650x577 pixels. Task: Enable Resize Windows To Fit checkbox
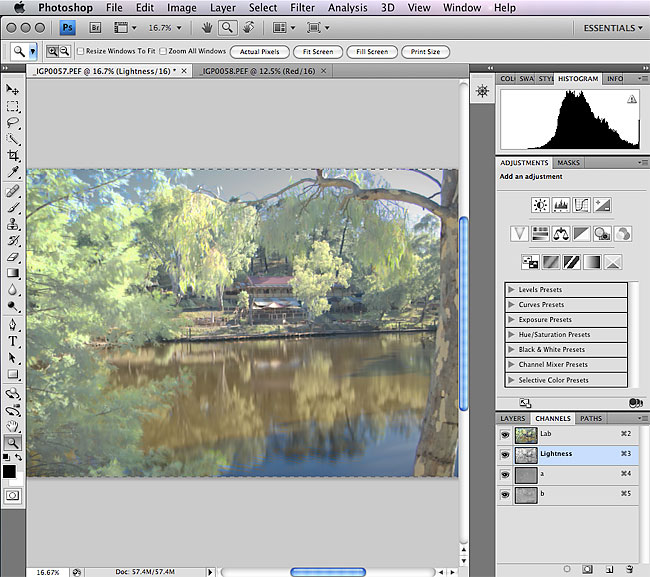80,51
